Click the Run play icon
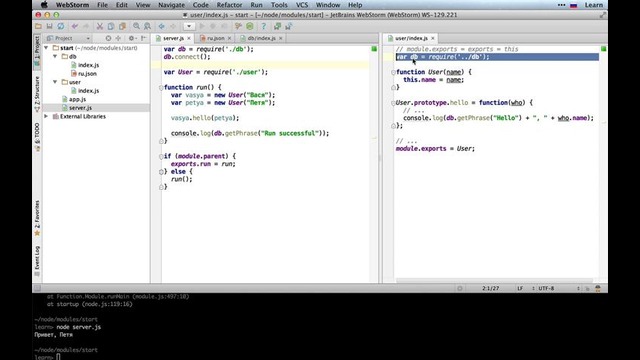 pos(202,26)
